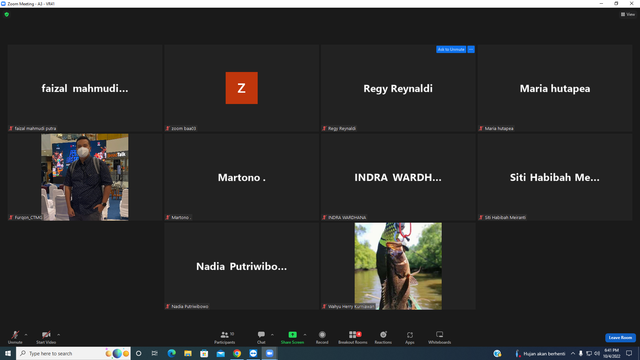
Task: Open the View layout menu
Action: point(628,14)
